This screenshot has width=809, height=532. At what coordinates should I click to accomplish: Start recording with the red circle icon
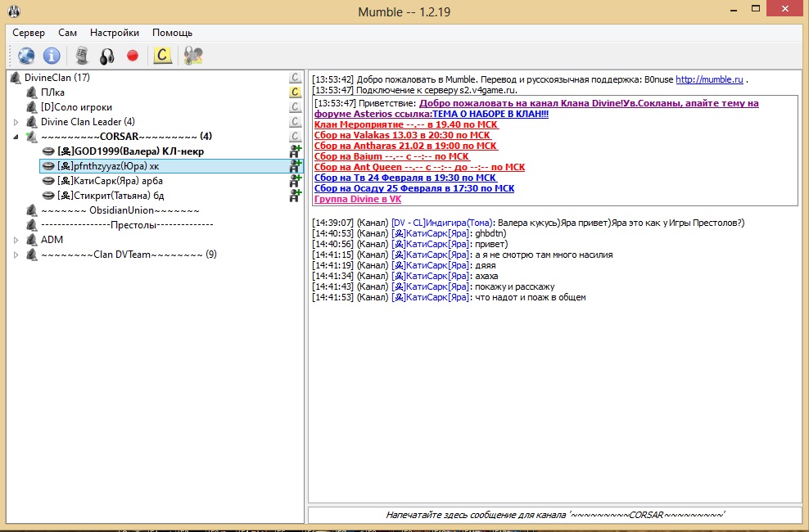pyautogui.click(x=132, y=56)
